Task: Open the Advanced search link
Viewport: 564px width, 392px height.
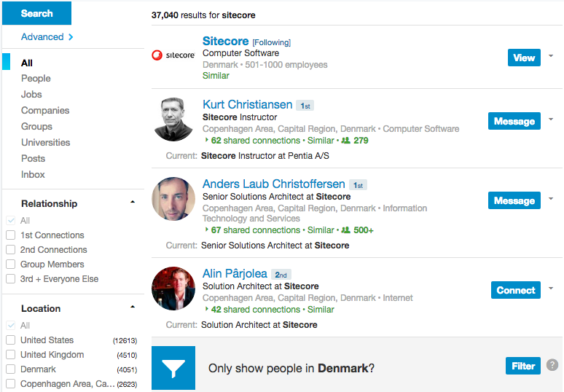Action: click(47, 37)
